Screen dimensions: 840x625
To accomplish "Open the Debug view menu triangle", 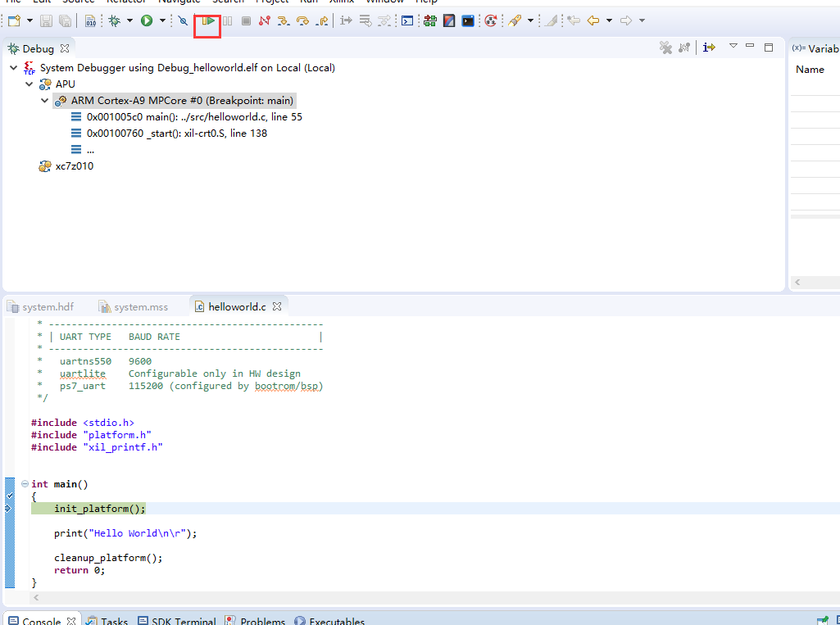I will (x=733, y=46).
